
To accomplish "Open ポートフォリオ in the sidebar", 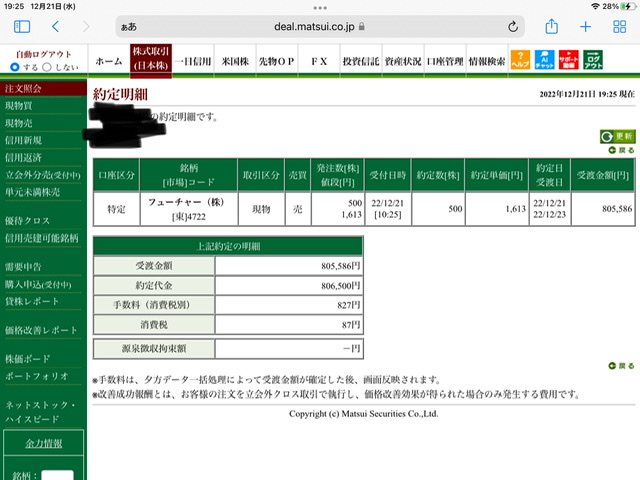I will (37, 376).
